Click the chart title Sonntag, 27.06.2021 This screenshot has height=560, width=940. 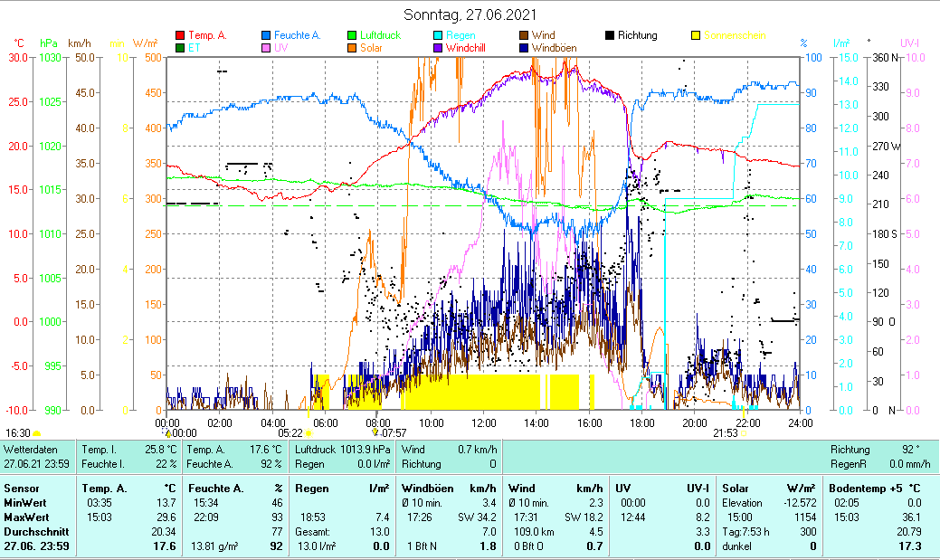point(470,14)
